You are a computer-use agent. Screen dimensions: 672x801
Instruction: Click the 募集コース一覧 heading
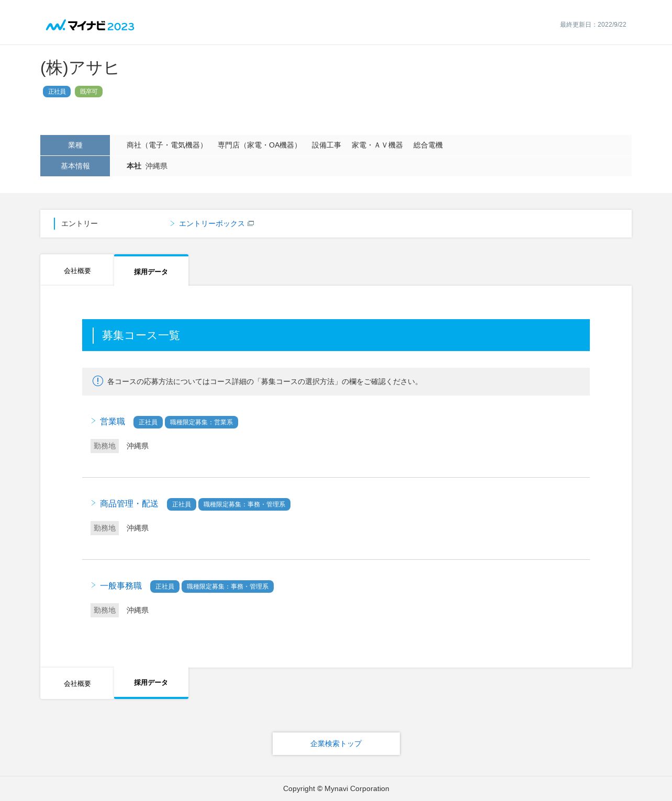tap(141, 335)
